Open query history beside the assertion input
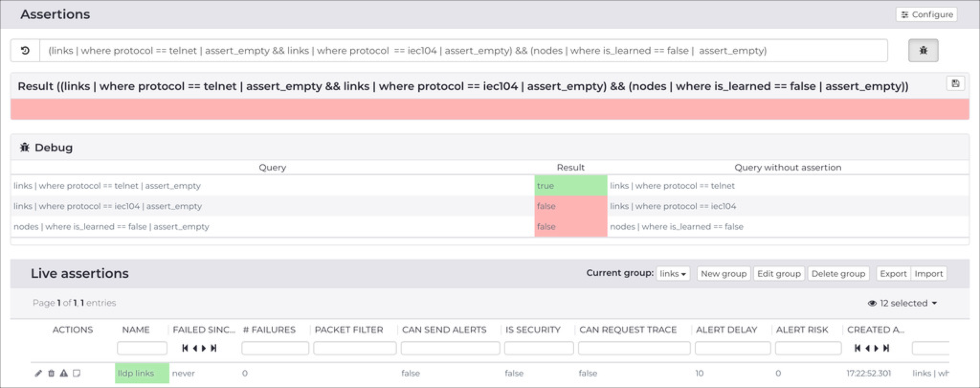This screenshot has width=980, height=388. (x=25, y=50)
